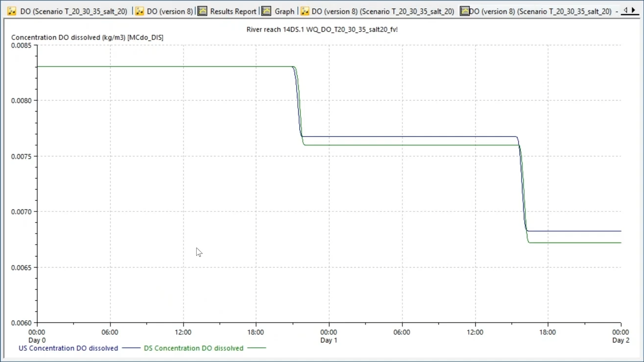Toggle the US Concentration DO dissolved series
644x362 pixels.
click(x=68, y=348)
